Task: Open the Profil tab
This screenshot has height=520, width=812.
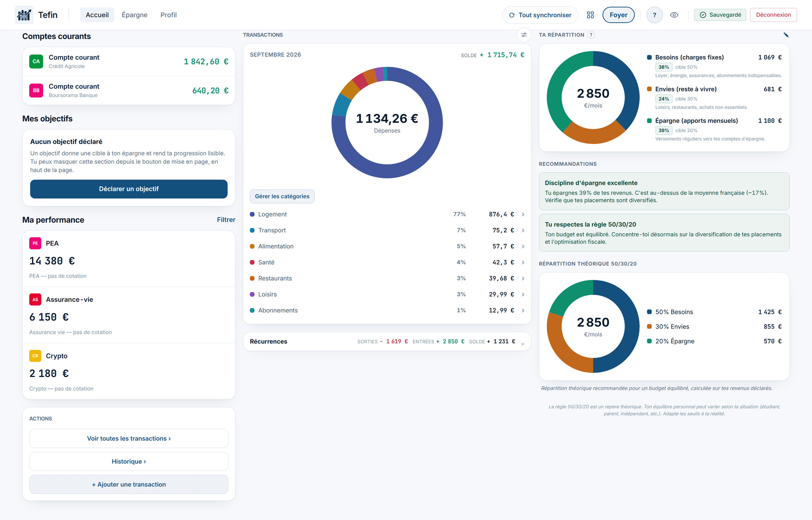Action: click(x=168, y=15)
